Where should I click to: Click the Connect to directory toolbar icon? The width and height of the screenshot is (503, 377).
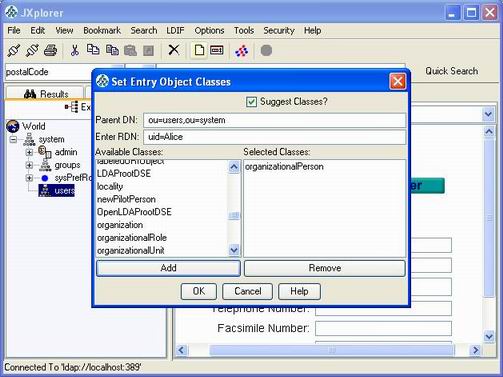click(14, 51)
